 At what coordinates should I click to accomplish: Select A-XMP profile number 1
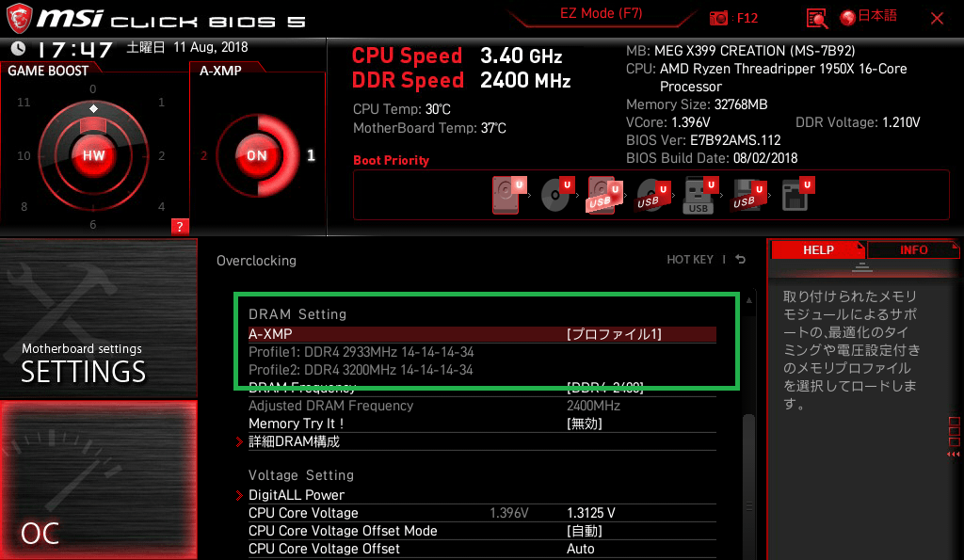pos(311,155)
